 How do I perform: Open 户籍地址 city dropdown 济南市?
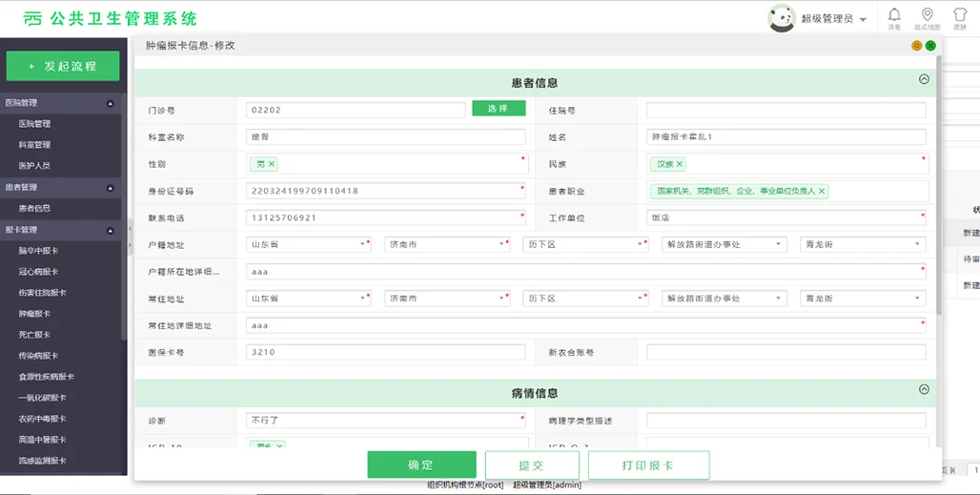click(x=447, y=244)
